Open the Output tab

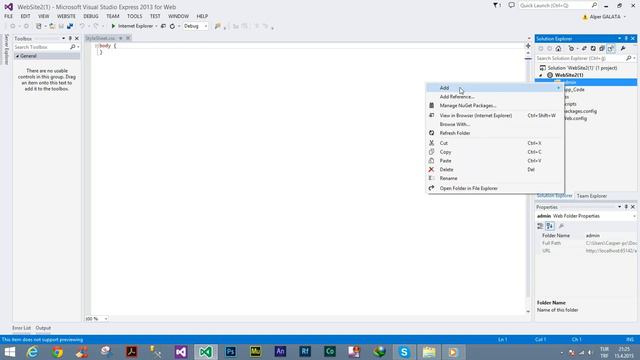click(43, 328)
